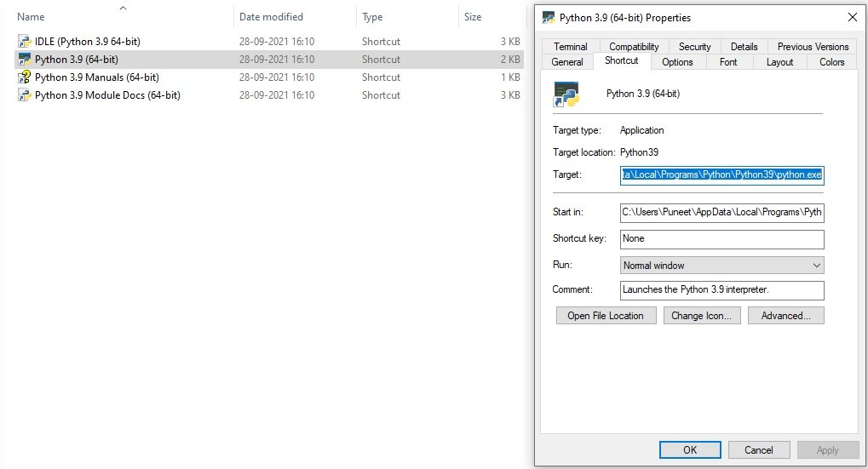Click the Start in field

tap(721, 213)
